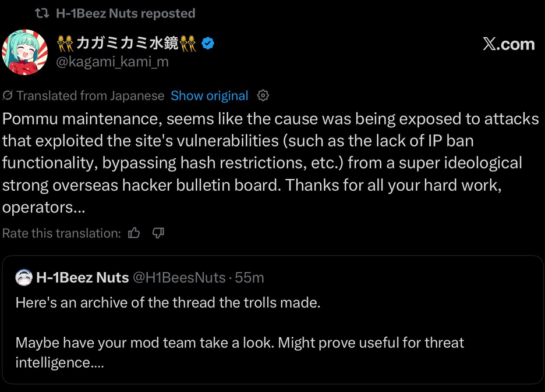Open H-1Beez Nuts name in quoted post
This screenshot has height=392, width=545.
coord(82,278)
